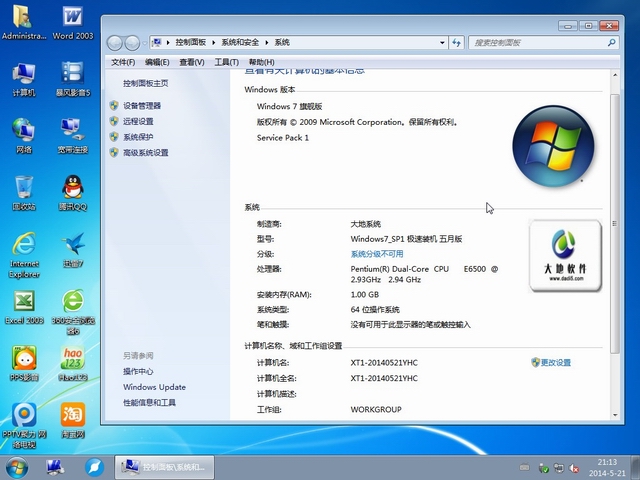Click the keyboard tray icon
Image resolution: width=640 pixels, height=480 pixels.
[x=524, y=467]
